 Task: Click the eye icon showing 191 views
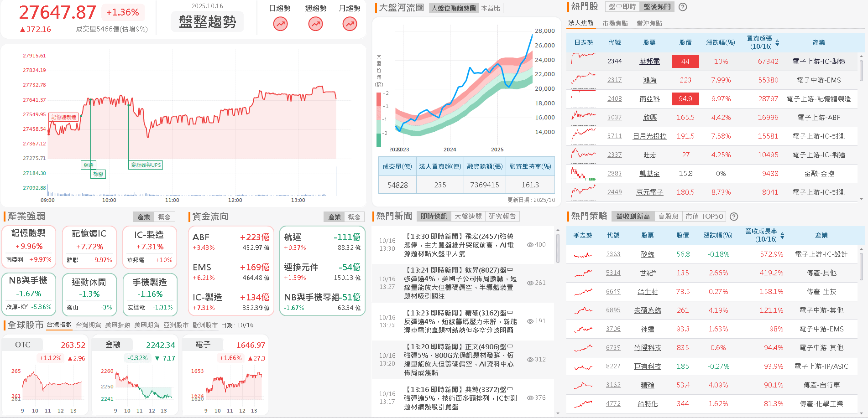530,321
